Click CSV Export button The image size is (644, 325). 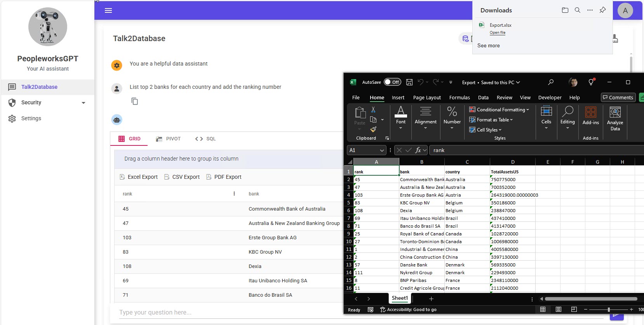point(182,177)
